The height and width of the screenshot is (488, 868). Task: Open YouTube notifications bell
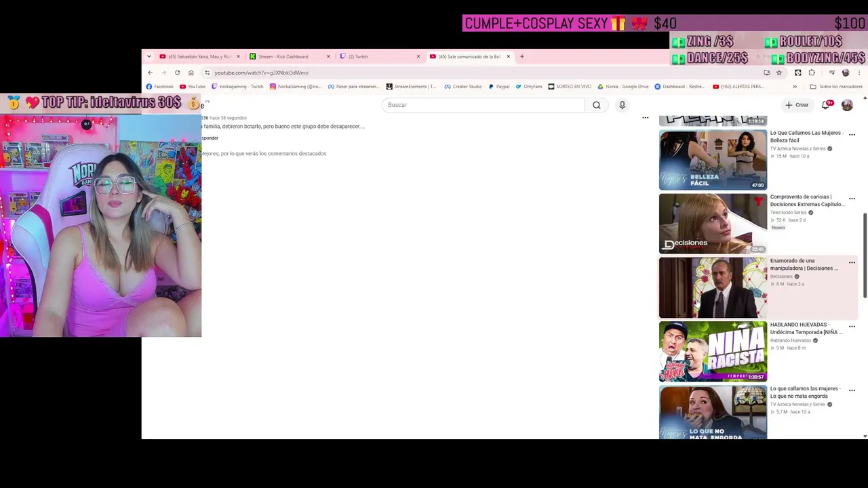[x=826, y=105]
